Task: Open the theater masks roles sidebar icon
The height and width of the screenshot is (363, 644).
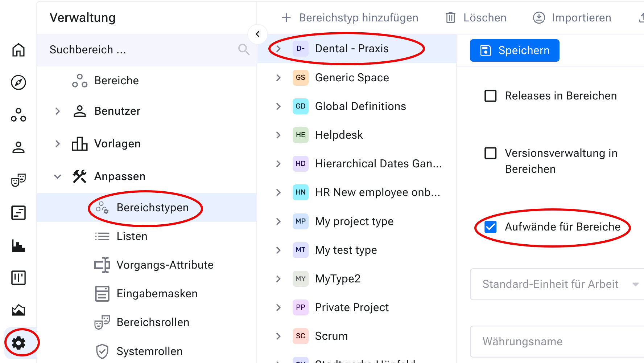Action: pos(18,180)
